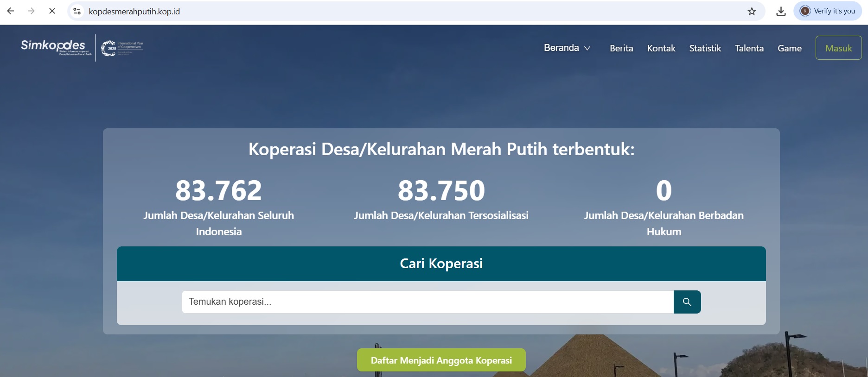Go to the Kontak page
868x377 pixels.
(x=661, y=48)
